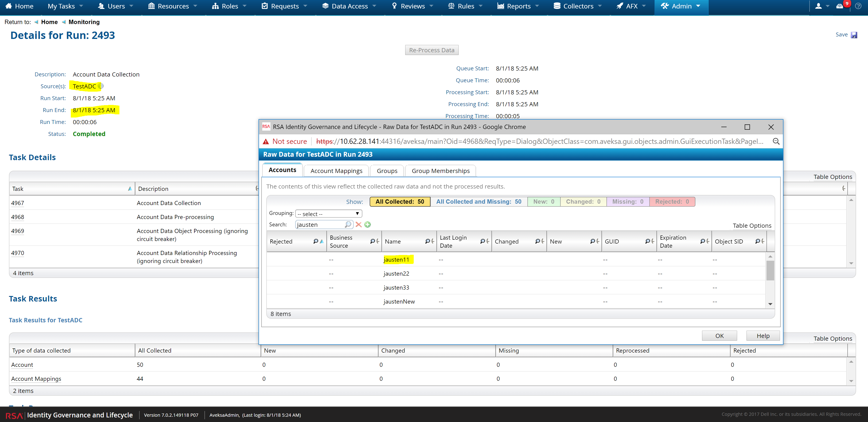Click the Save disk icon
The image size is (868, 422).
point(854,35)
